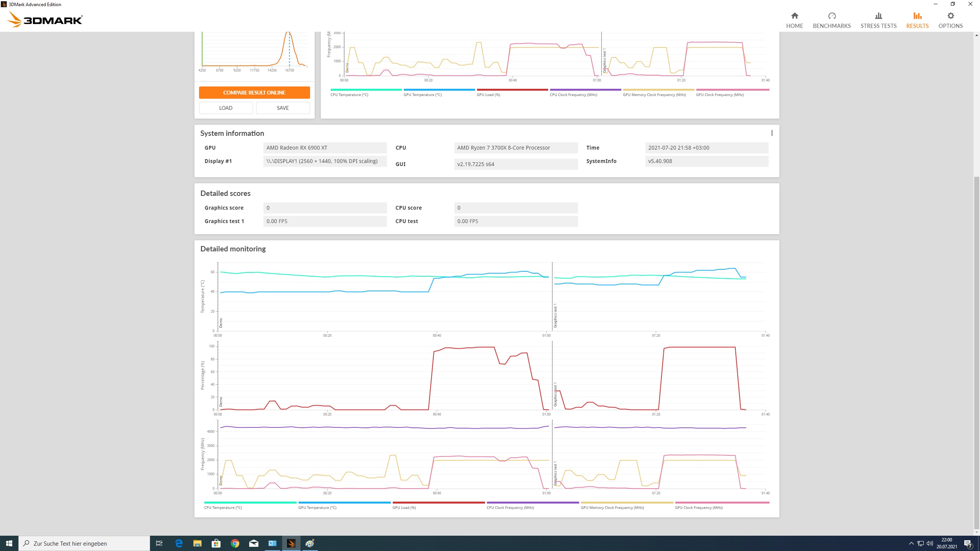Click the Windows search text field

[x=84, y=543]
